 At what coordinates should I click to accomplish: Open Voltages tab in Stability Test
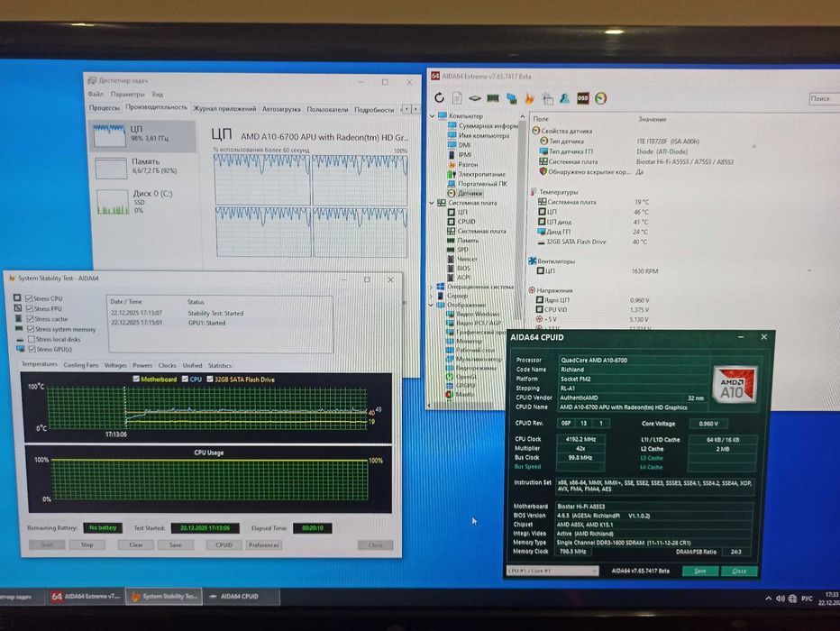coord(115,365)
